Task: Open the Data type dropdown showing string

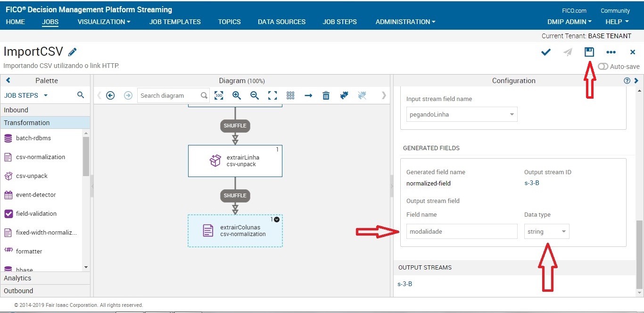Action: 546,231
